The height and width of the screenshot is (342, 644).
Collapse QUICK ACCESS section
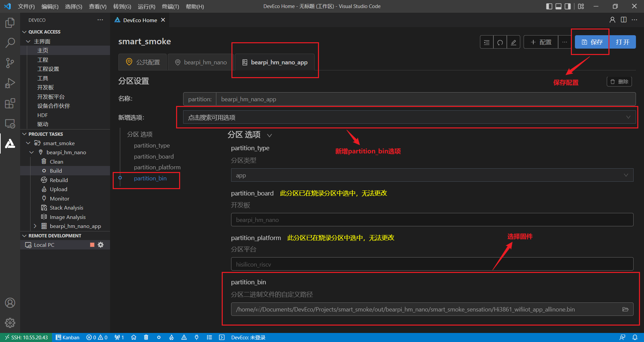tap(24, 32)
